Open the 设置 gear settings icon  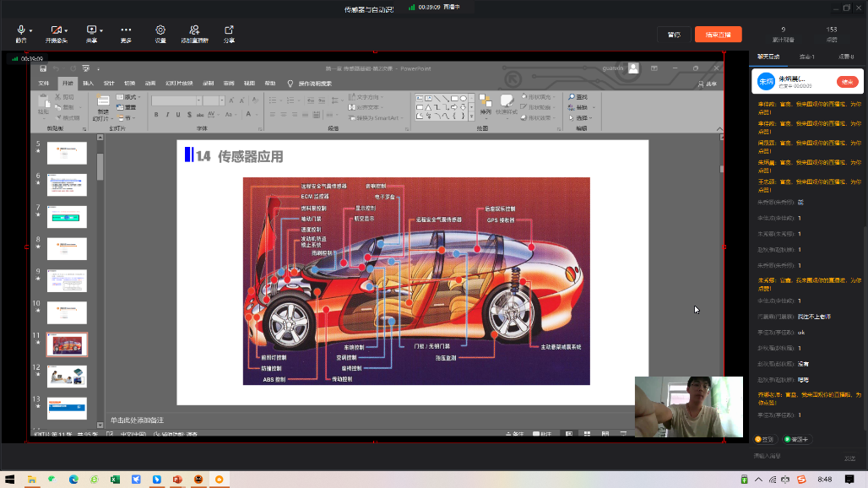(160, 30)
